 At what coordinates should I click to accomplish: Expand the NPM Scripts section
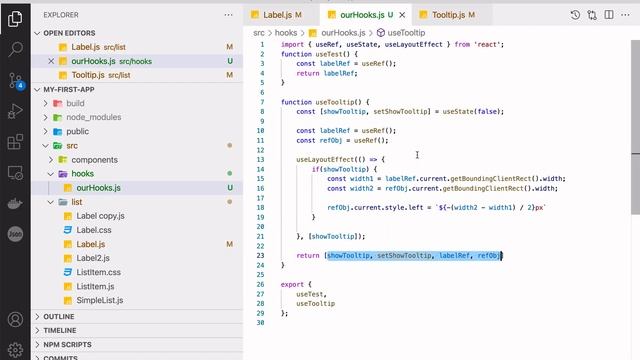137,344
